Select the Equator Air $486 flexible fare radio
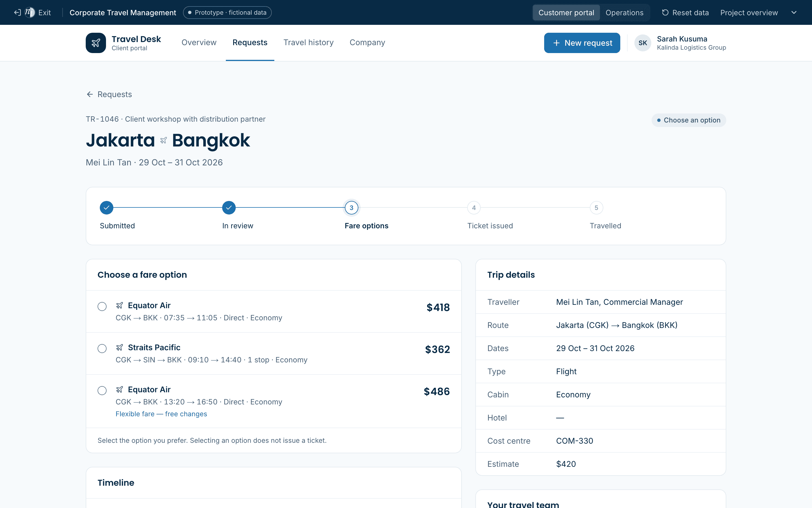 [102, 390]
